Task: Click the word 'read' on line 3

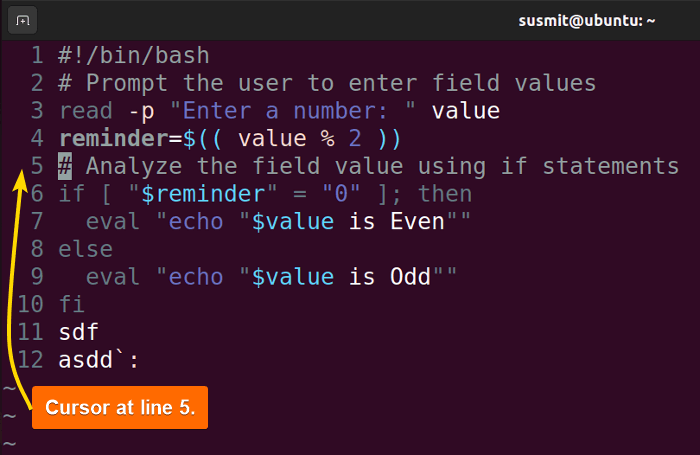Action: (x=86, y=111)
